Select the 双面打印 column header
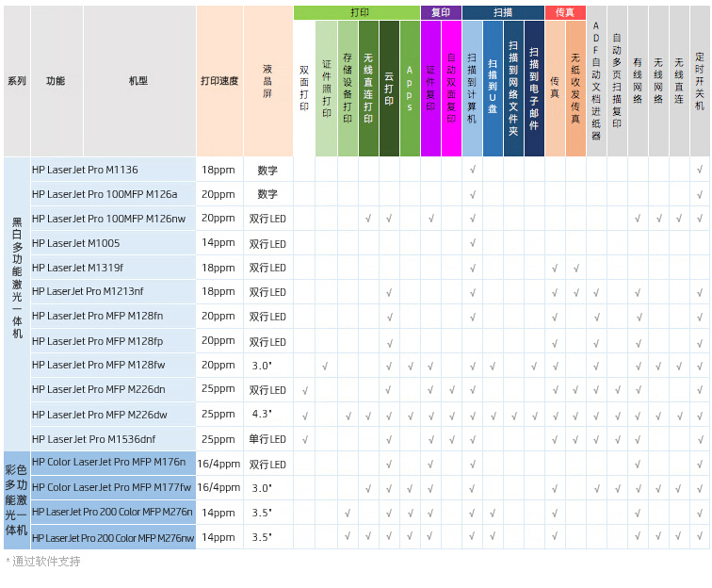The width and height of the screenshot is (712, 588). pos(304,89)
